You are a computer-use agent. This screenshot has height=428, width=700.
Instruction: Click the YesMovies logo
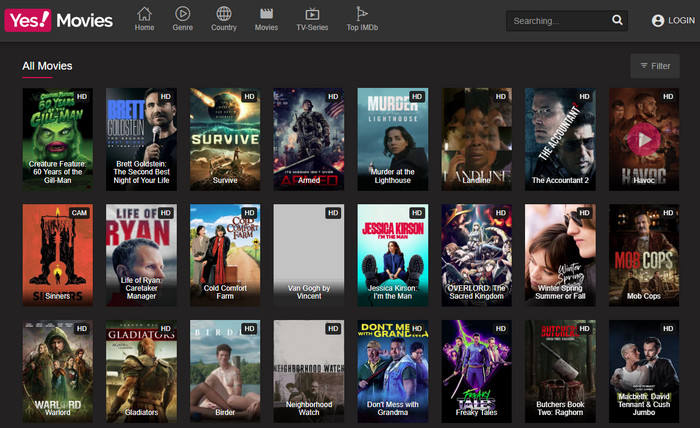click(x=58, y=21)
